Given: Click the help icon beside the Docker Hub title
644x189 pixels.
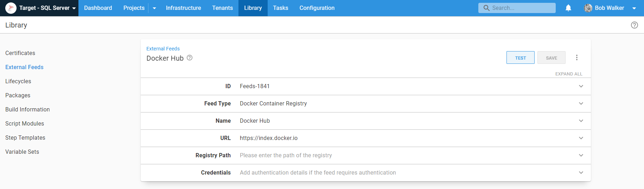Looking at the screenshot, I should pyautogui.click(x=190, y=58).
